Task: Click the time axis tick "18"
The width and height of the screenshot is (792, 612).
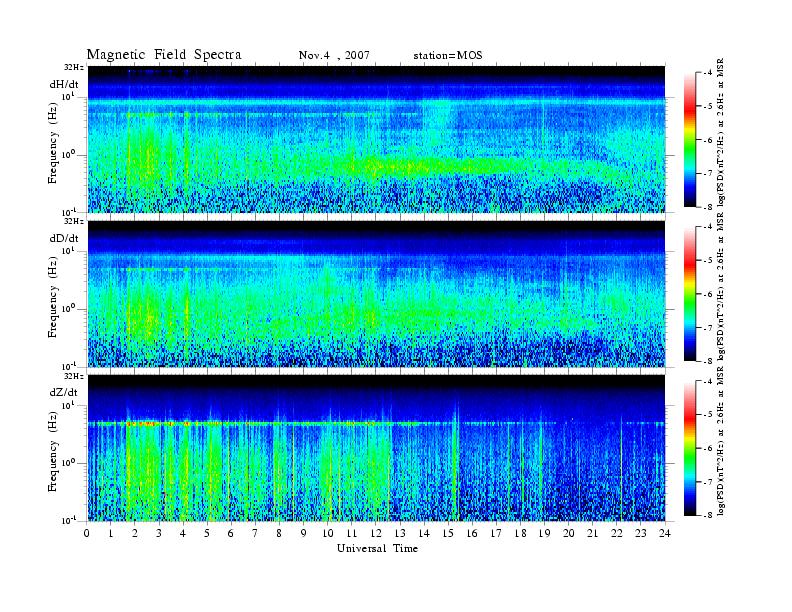Action: point(520,533)
